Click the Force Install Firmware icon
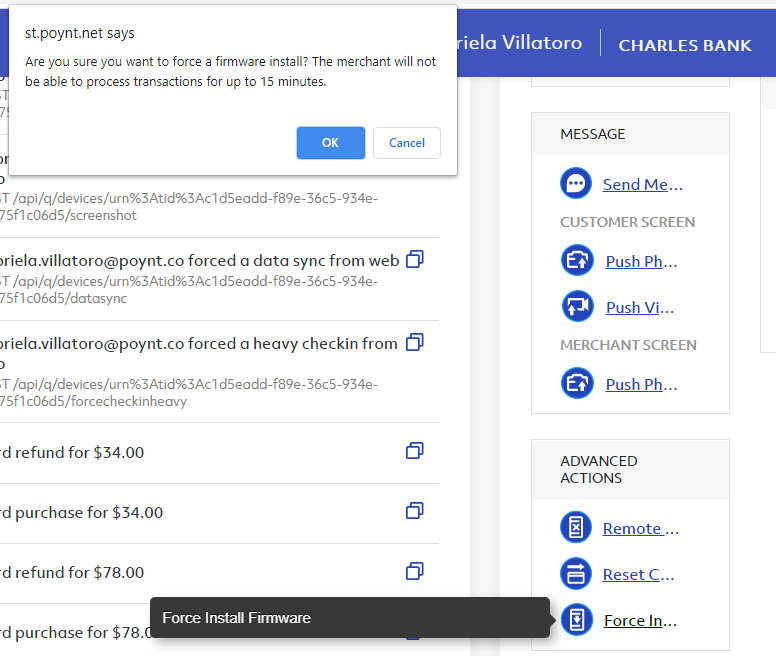The image size is (776, 656). tap(577, 619)
